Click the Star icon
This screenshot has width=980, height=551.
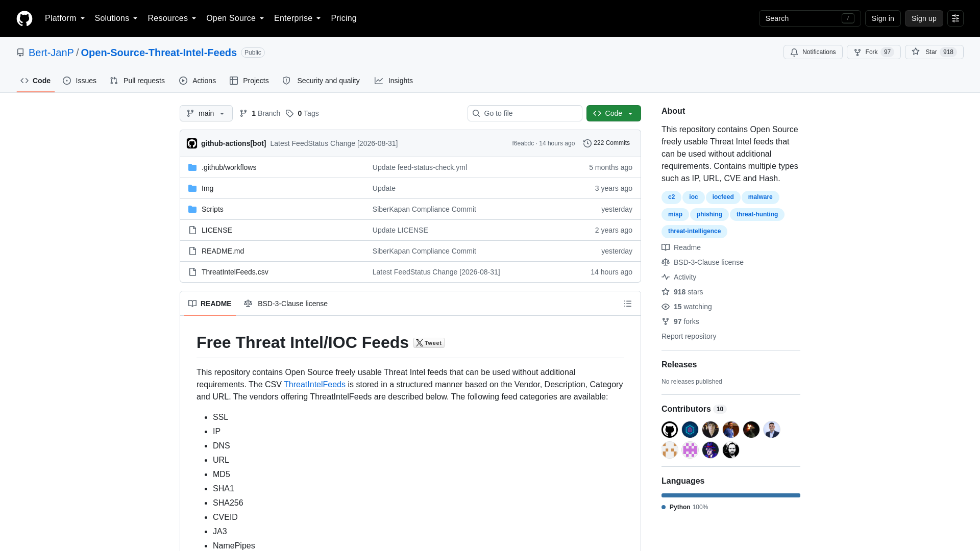(916, 52)
